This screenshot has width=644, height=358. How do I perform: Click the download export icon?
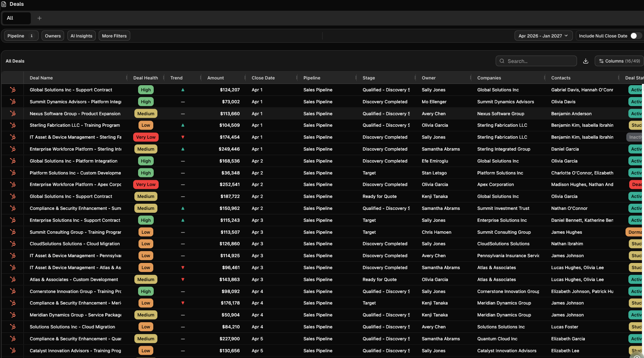click(586, 61)
